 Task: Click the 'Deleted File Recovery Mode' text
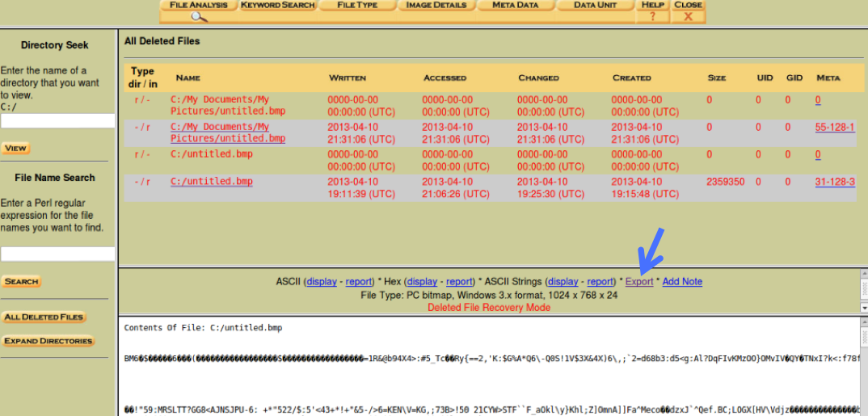coord(489,307)
